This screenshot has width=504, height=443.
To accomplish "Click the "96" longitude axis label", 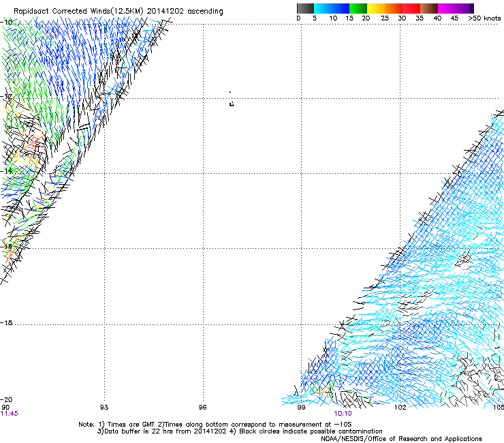I will pyautogui.click(x=202, y=408).
